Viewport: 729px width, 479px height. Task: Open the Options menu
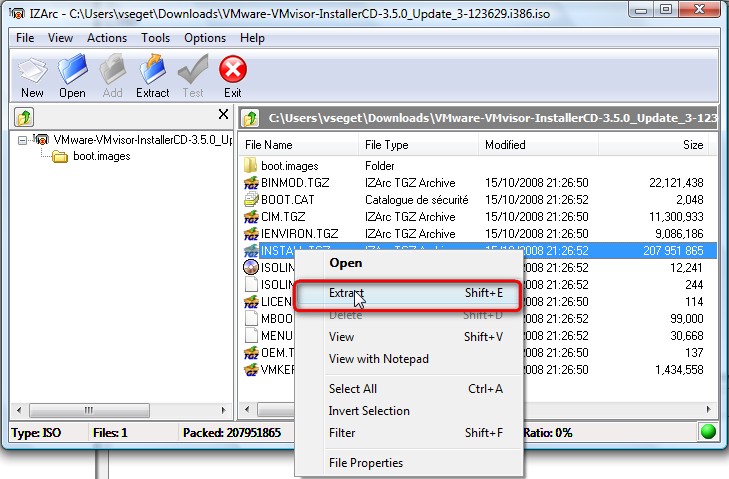(205, 38)
